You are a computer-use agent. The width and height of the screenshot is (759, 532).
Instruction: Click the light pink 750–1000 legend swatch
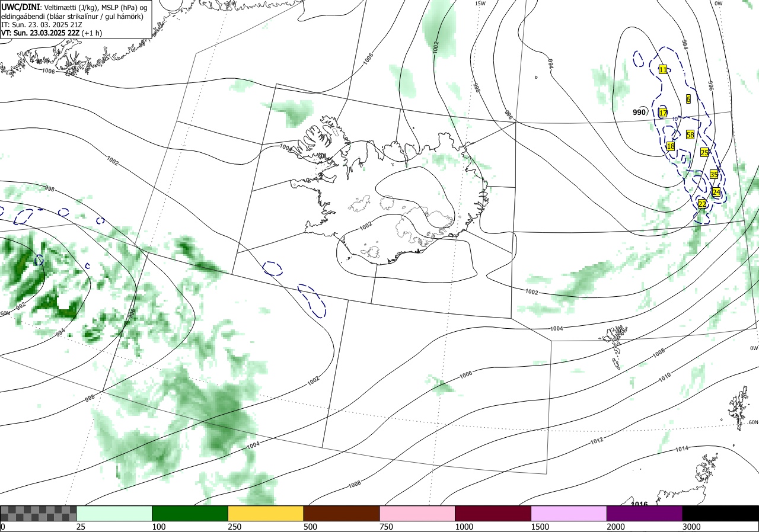[417, 513]
